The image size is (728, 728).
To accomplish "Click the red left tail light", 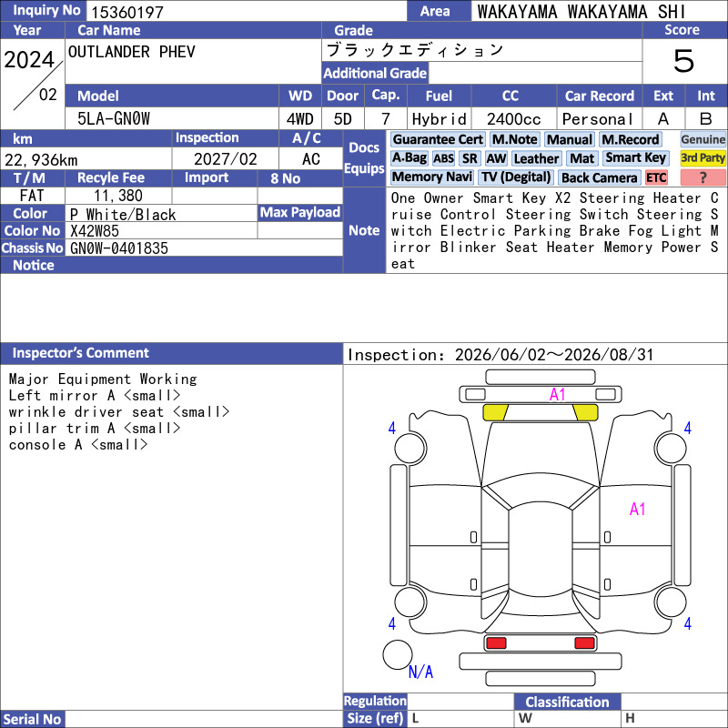I will click(x=496, y=643).
